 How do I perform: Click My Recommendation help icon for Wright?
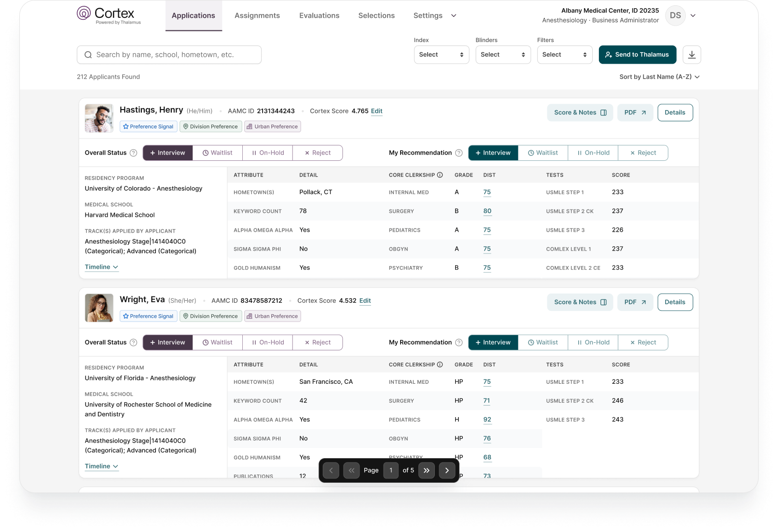459,343
